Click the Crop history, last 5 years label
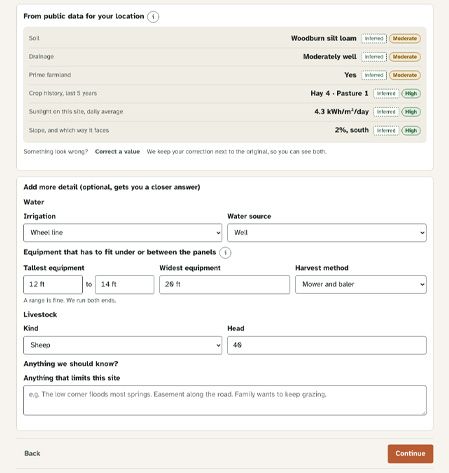 pyautogui.click(x=63, y=93)
